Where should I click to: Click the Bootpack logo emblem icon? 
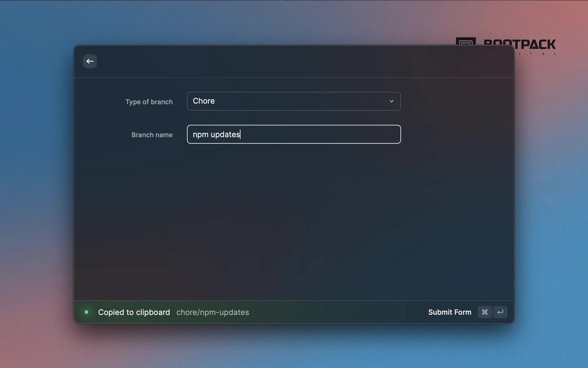pos(466,41)
